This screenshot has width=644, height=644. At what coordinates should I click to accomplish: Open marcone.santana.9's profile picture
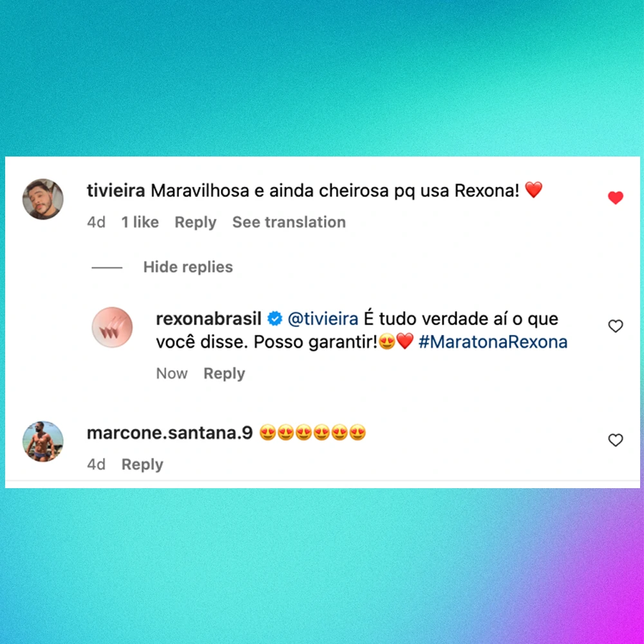[x=43, y=442]
